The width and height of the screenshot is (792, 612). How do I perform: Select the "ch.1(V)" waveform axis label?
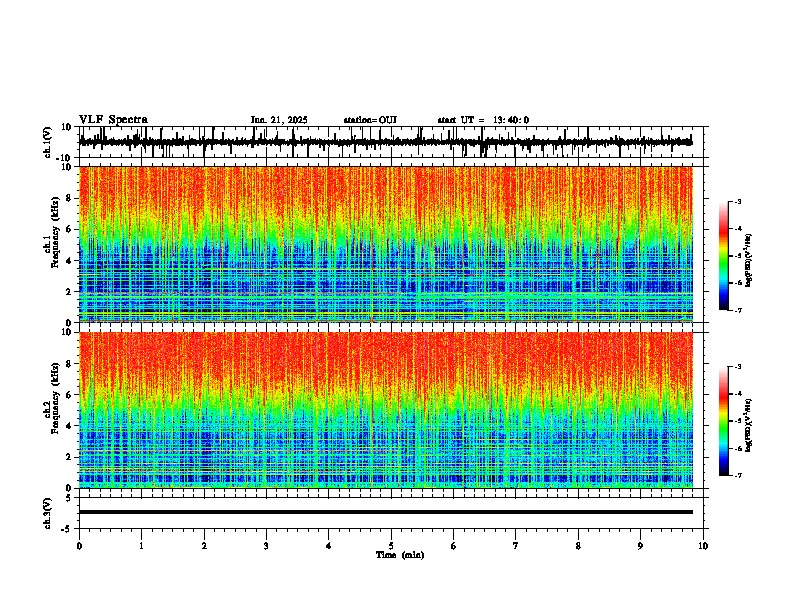[x=48, y=142]
